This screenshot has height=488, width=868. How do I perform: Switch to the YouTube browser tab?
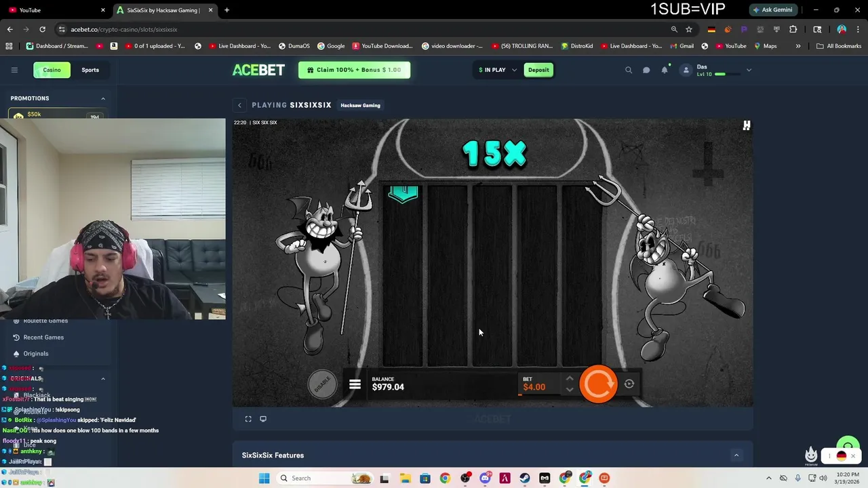coord(56,10)
